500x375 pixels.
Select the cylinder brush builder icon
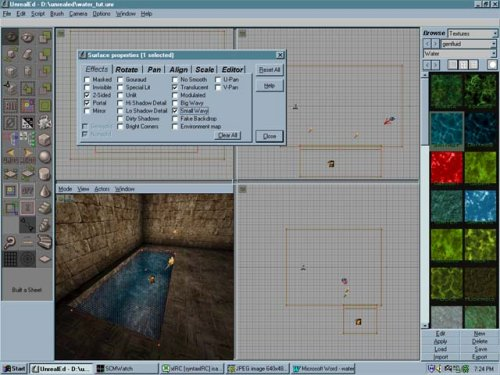(x=44, y=174)
